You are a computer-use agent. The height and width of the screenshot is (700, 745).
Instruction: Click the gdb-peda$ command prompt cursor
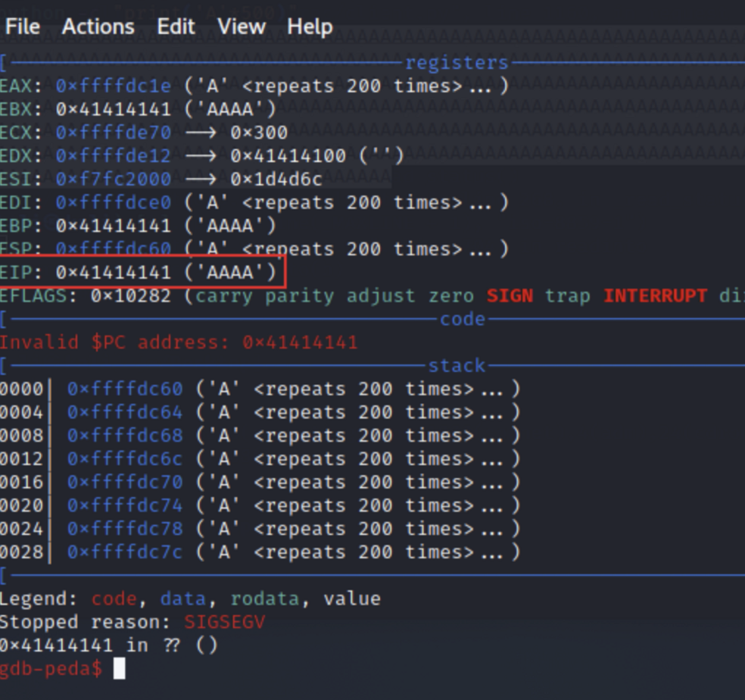click(119, 669)
